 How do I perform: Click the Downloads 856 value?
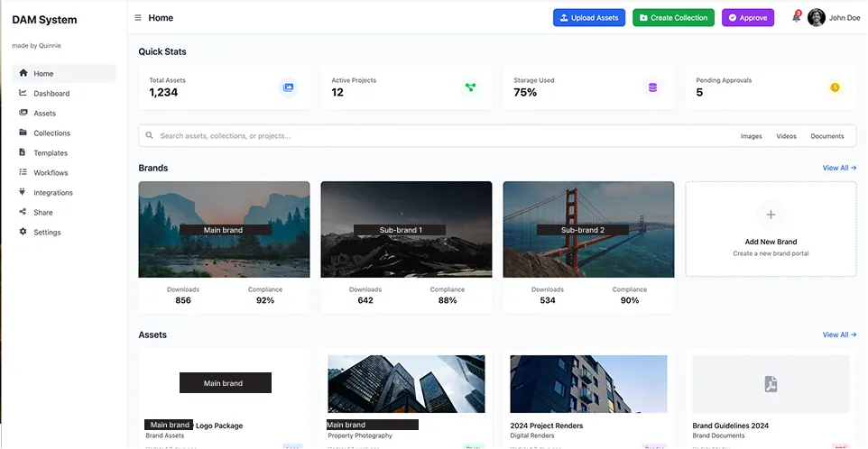click(x=183, y=300)
